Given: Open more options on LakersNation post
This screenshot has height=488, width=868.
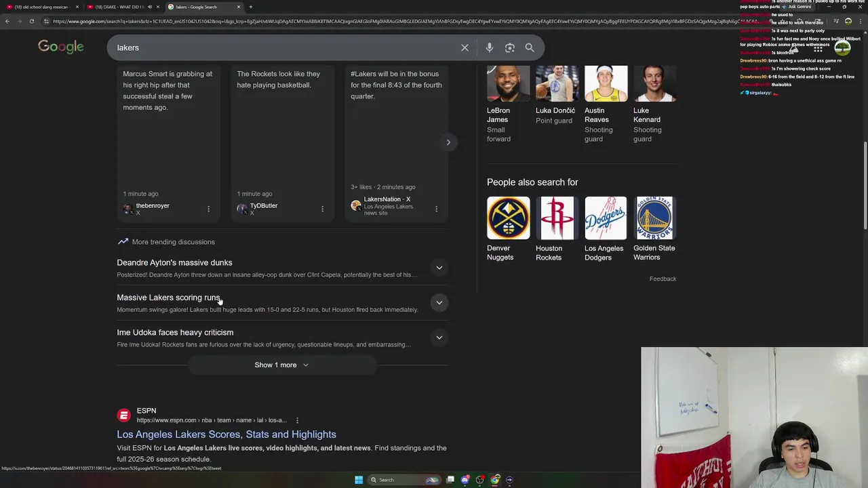Looking at the screenshot, I should (436, 209).
